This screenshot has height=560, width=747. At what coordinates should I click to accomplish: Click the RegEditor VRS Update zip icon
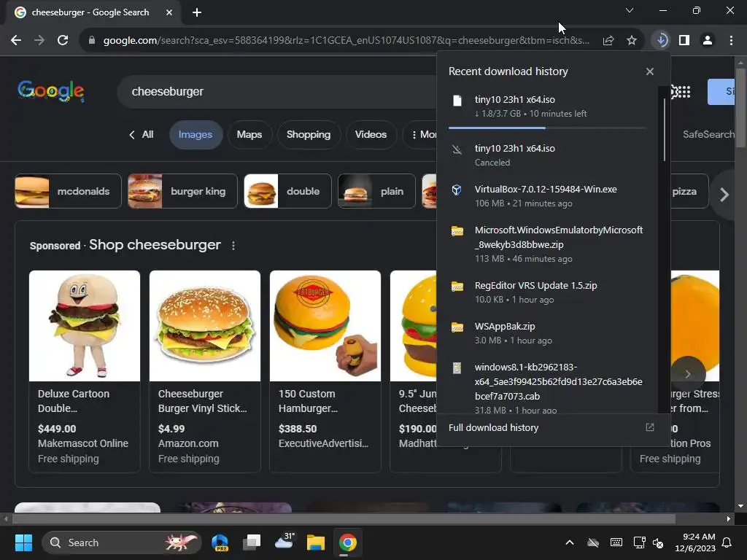[x=457, y=286]
